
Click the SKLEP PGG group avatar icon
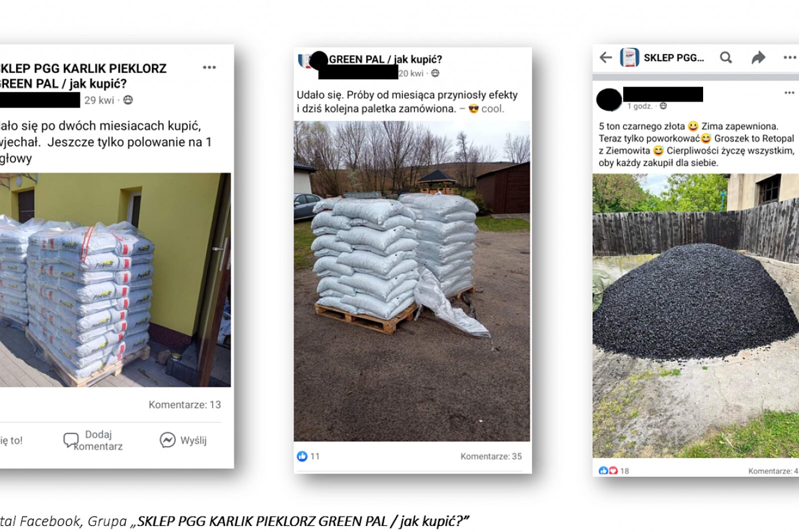click(x=629, y=57)
